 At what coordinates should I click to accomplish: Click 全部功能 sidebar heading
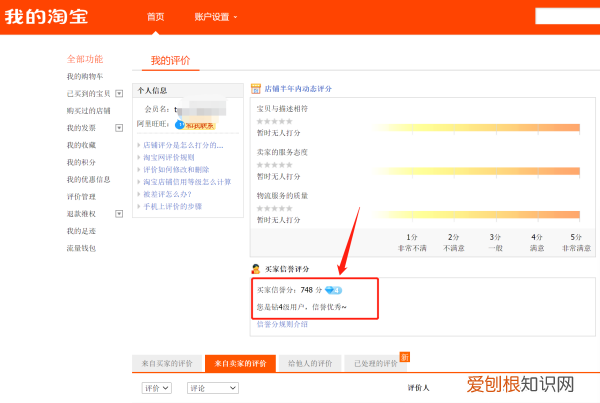pos(85,59)
